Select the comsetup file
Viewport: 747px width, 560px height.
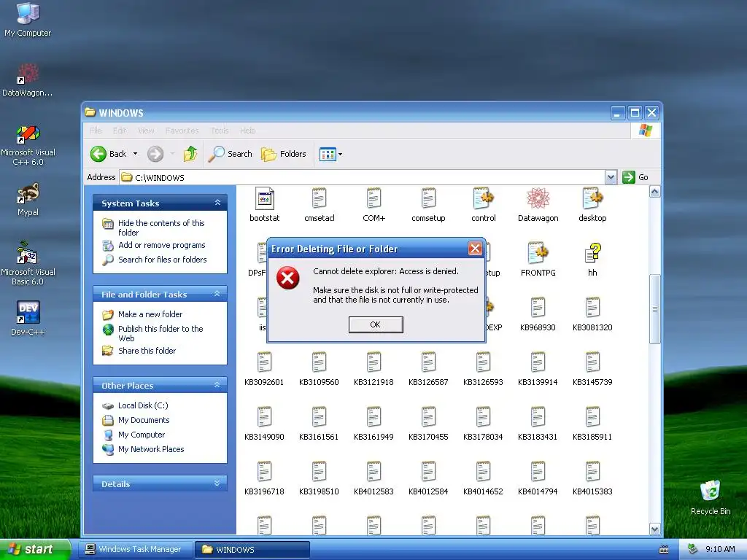click(428, 205)
